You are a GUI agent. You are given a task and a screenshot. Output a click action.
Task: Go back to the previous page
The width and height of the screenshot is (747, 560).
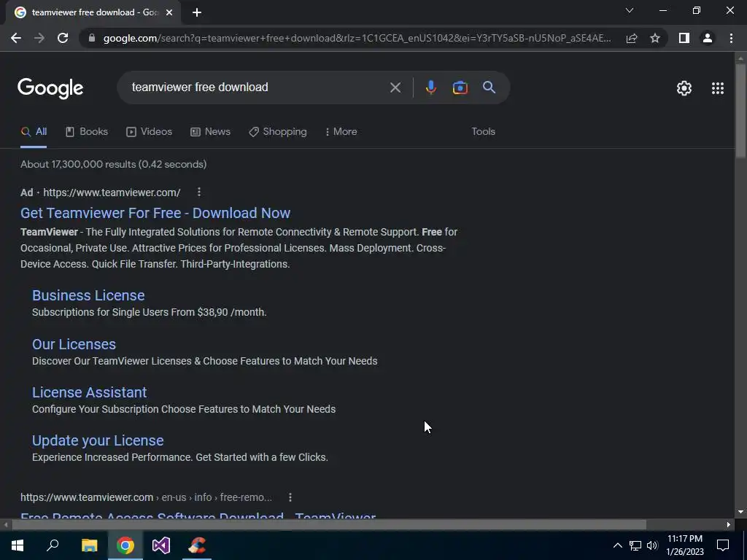click(x=16, y=38)
